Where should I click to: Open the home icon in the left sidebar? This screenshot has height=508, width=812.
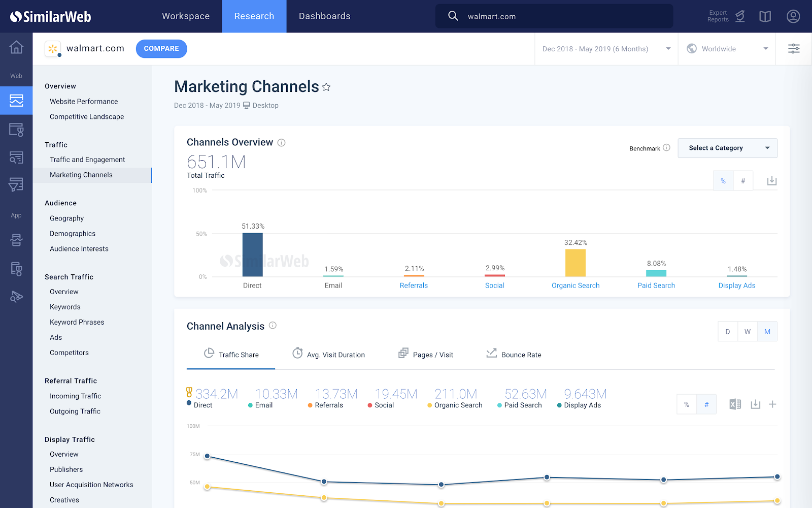[x=16, y=47]
